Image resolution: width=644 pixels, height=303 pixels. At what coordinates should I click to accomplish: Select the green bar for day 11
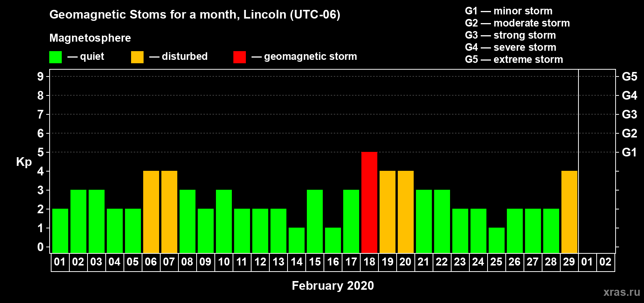(242, 231)
